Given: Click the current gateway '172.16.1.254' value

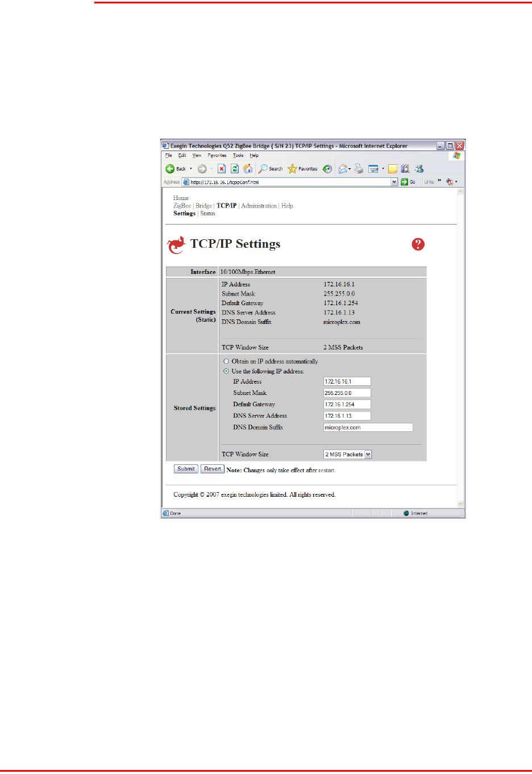Looking at the screenshot, I should [340, 303].
